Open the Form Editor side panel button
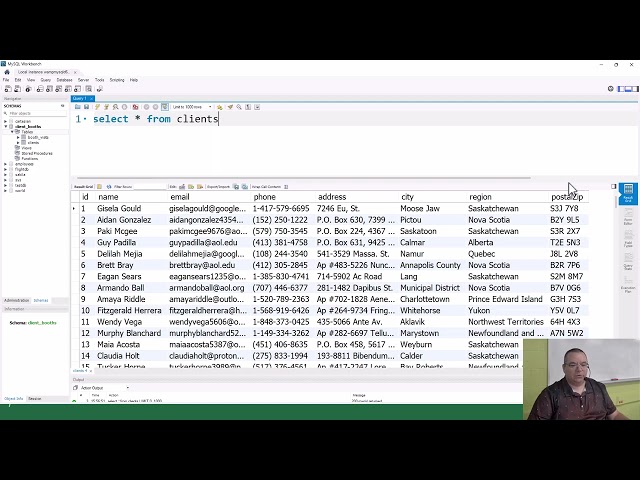This screenshot has height=480, width=640. [x=628, y=216]
